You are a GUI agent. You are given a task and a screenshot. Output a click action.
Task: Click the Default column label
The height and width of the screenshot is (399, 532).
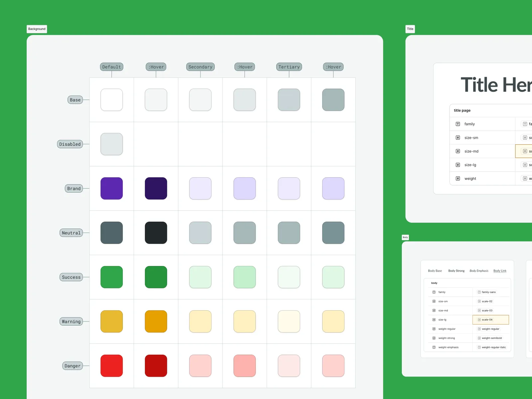click(112, 67)
